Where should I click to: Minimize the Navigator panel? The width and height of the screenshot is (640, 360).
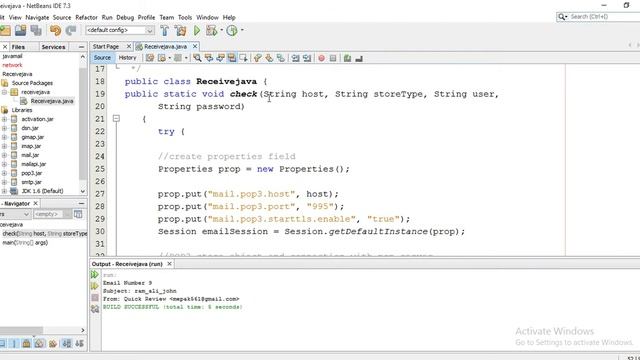82,203
